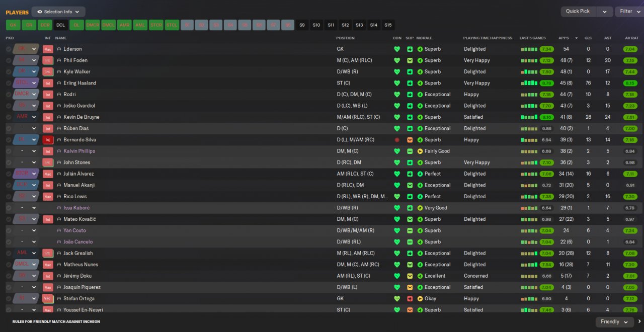Toggle the pick checkmark for Kalvin Phillips
The image size is (644, 332).
point(9,151)
